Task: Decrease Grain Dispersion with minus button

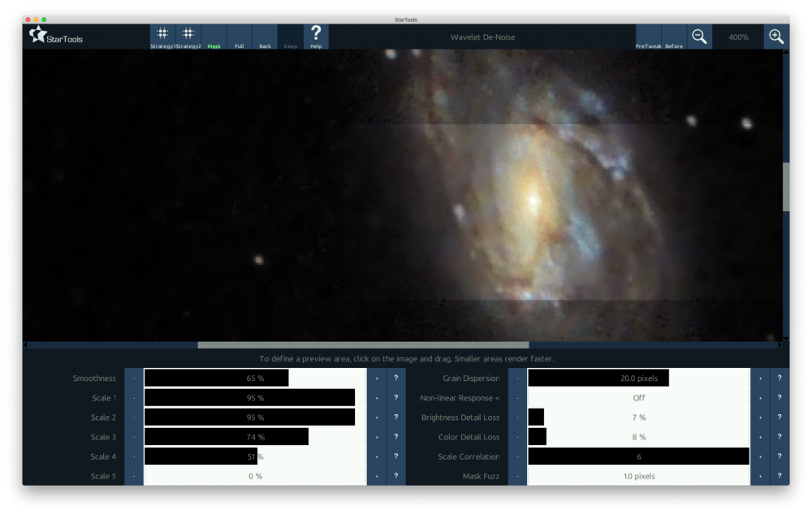Action: point(517,379)
